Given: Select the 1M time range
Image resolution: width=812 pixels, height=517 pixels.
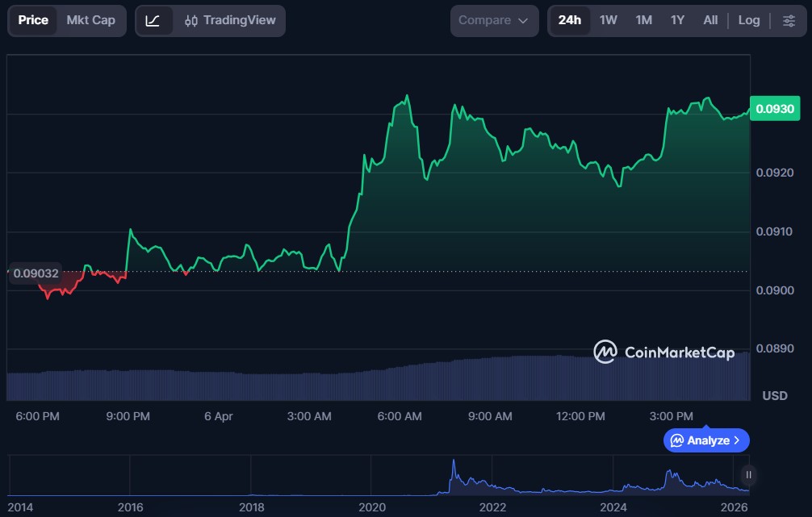Looking at the screenshot, I should 643,20.
